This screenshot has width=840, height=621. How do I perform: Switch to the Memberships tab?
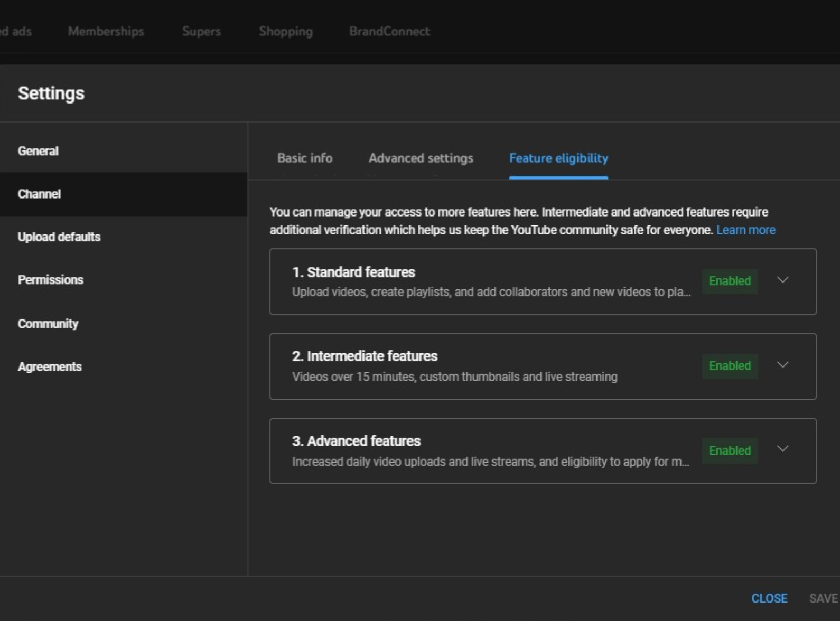point(106,32)
